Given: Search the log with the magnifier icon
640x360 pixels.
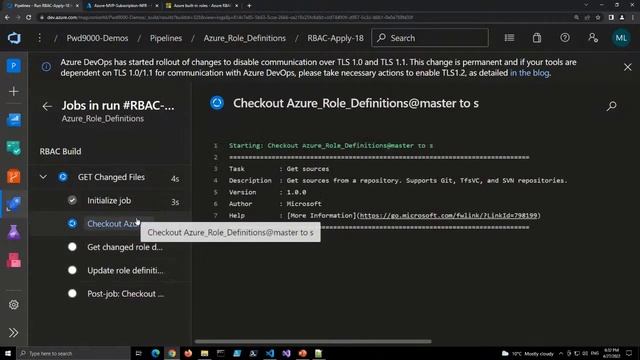Looking at the screenshot, I should (611, 106).
